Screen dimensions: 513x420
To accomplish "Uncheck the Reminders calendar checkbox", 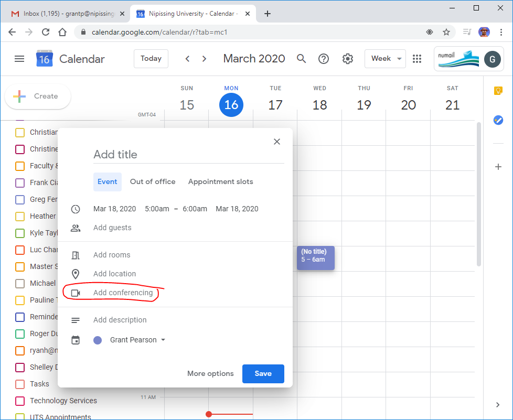I will coord(20,317).
